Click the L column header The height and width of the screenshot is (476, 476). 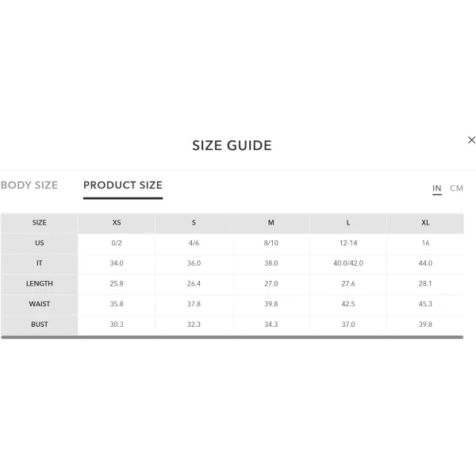[348, 223]
